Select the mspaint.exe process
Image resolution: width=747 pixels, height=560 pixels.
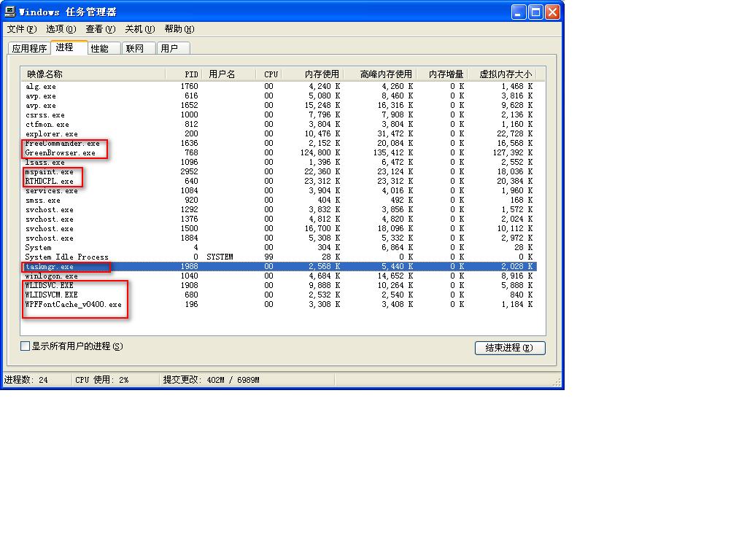(x=279, y=172)
